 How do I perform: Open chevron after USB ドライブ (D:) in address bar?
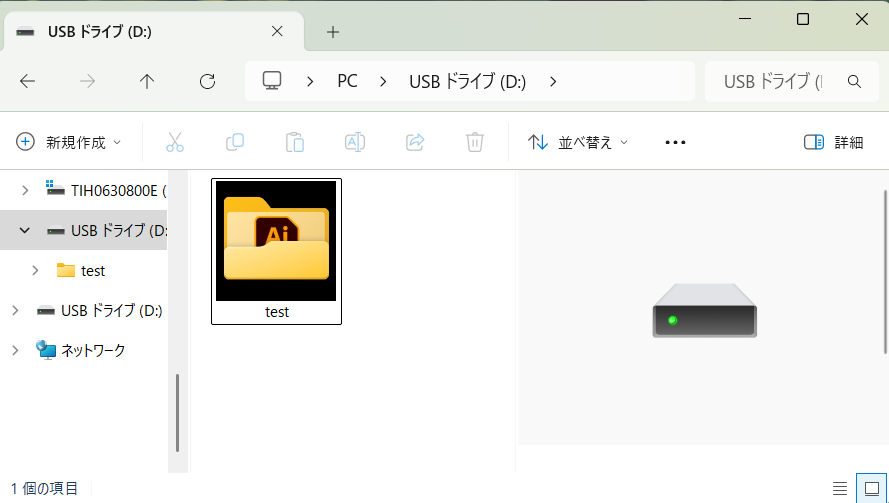(x=553, y=82)
